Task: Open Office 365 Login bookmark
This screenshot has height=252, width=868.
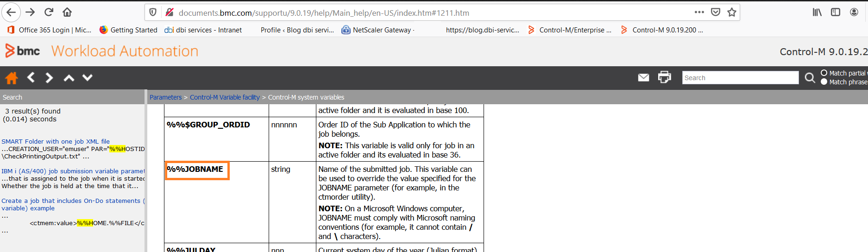Action: tap(50, 30)
